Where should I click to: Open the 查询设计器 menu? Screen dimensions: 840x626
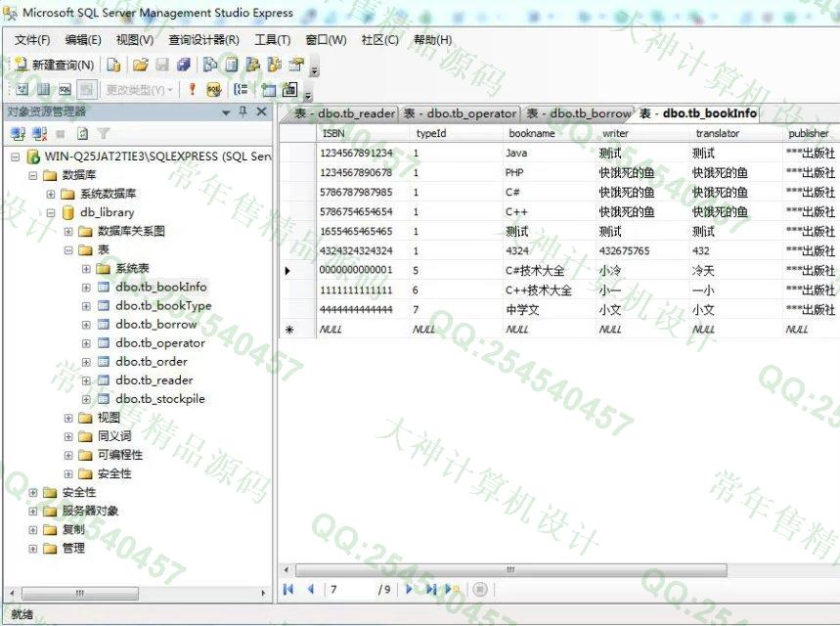[203, 40]
